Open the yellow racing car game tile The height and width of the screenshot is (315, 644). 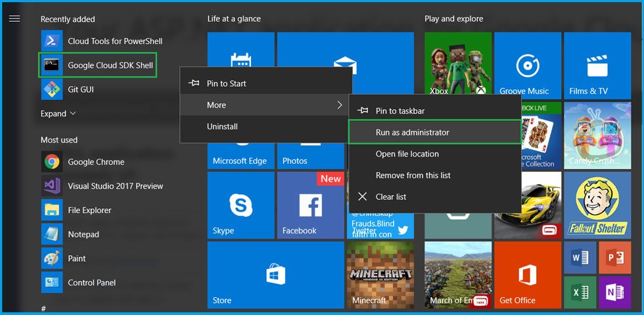(x=541, y=205)
